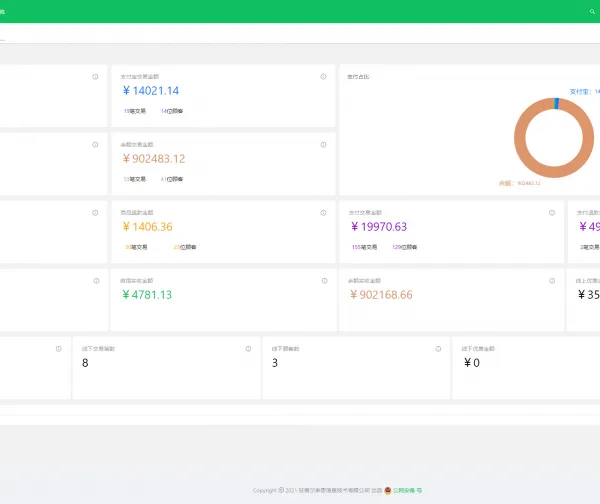Click info icon on card left of the 8 card
The height and width of the screenshot is (504, 600).
(x=59, y=349)
